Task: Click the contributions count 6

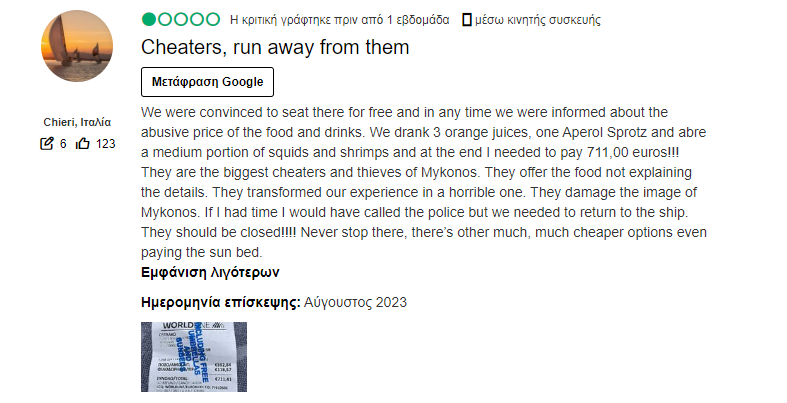Action: (x=63, y=144)
